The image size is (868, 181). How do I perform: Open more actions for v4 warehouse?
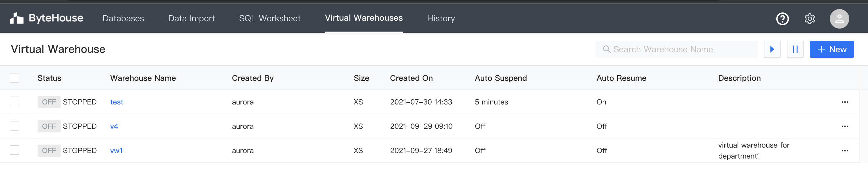(x=844, y=126)
